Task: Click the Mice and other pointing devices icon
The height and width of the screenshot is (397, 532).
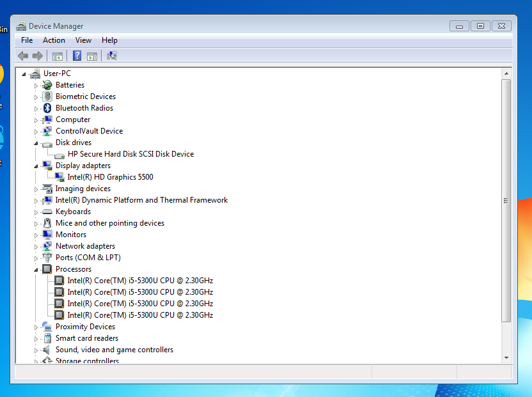Action: [47, 223]
